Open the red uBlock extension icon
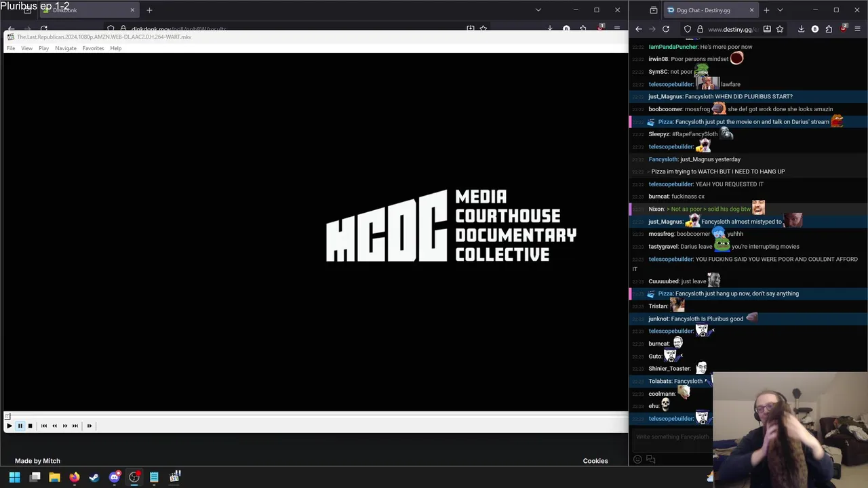 (x=843, y=28)
